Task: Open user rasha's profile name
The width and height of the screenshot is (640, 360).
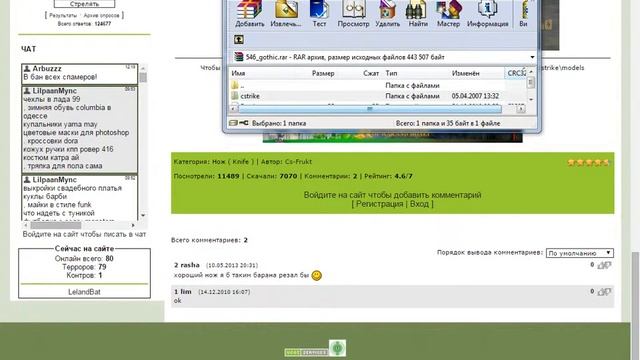Action: tap(190, 265)
